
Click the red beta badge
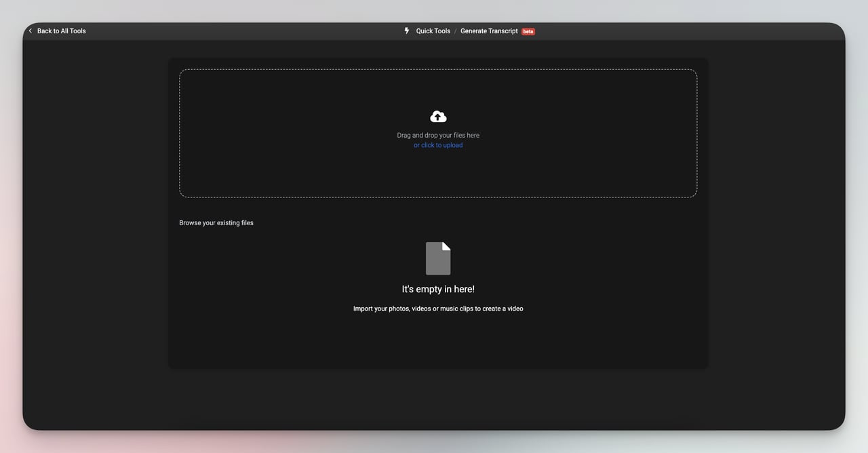pos(528,31)
